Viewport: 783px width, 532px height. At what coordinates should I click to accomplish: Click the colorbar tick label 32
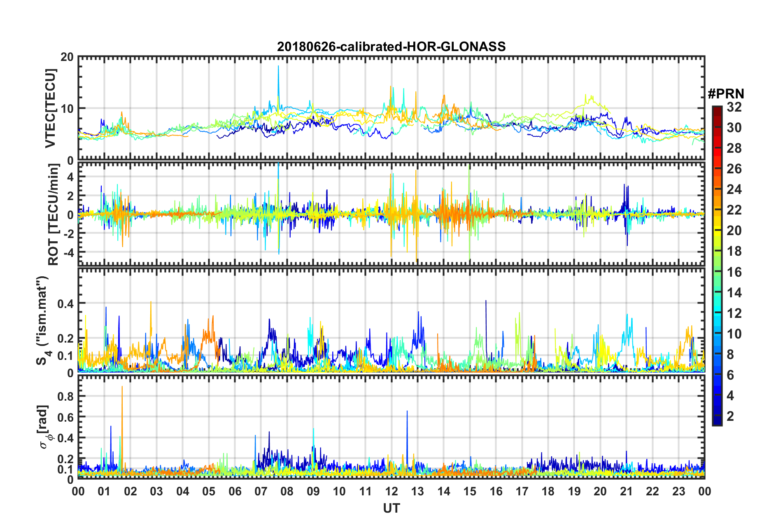point(734,107)
